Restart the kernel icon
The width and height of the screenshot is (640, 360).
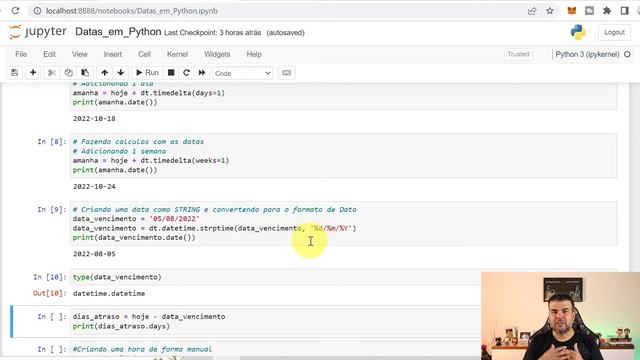pos(187,73)
